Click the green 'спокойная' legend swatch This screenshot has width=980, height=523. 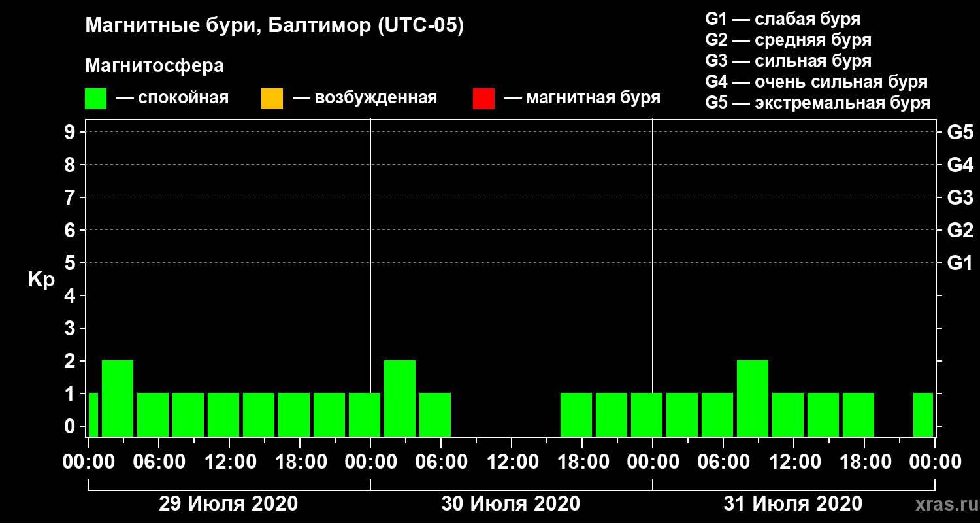click(96, 99)
